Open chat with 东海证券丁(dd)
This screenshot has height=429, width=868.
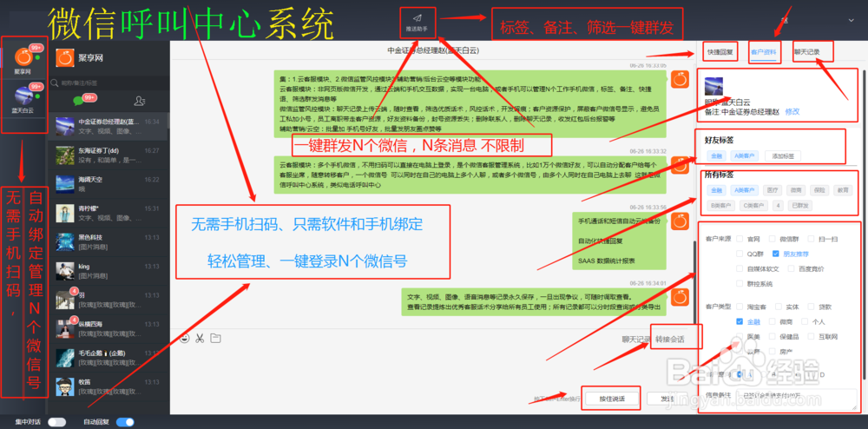pyautogui.click(x=108, y=155)
